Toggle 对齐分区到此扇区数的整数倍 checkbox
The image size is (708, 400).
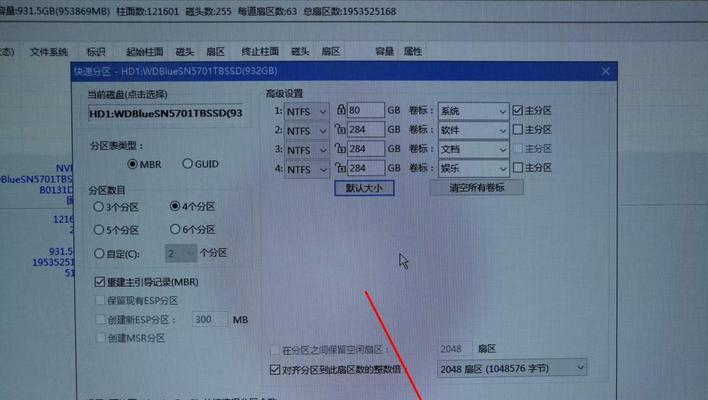coord(335,369)
